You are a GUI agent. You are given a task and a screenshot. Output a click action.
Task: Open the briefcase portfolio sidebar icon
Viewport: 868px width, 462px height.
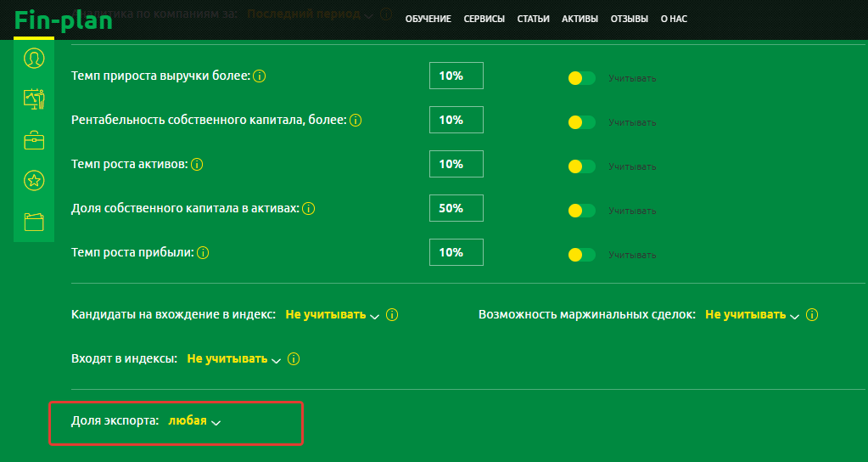point(34,140)
